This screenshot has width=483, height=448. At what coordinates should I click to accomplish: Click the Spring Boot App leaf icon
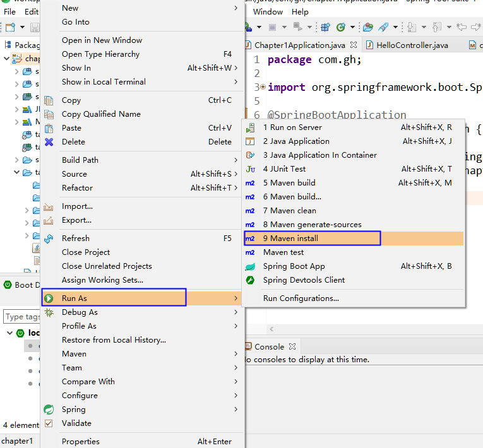click(x=250, y=267)
